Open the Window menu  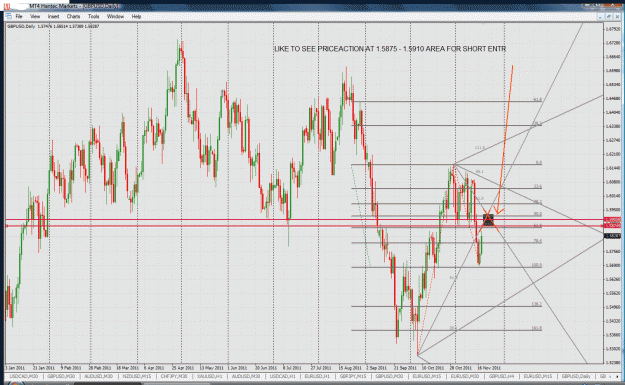(x=115, y=16)
